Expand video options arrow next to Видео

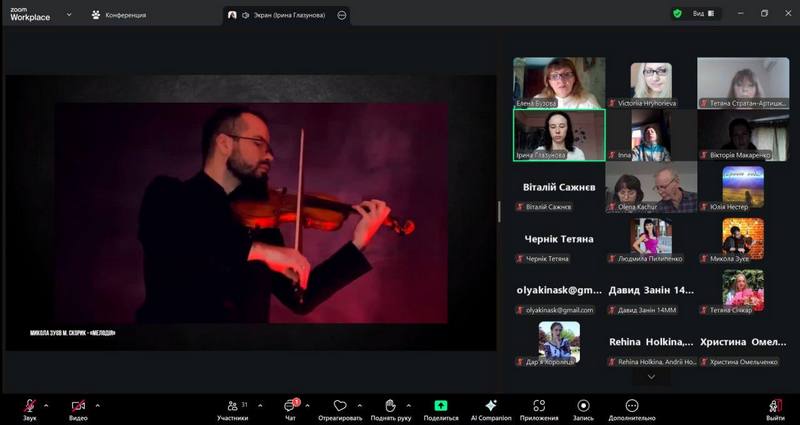point(97,404)
